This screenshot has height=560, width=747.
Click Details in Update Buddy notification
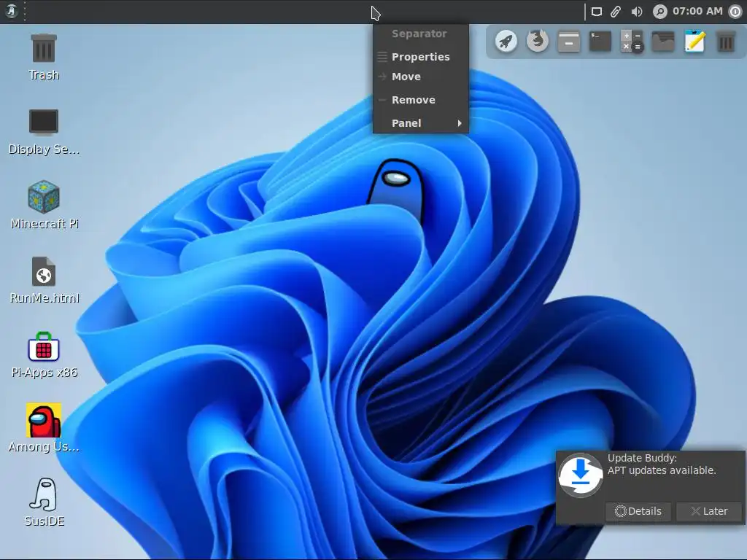[x=638, y=511]
